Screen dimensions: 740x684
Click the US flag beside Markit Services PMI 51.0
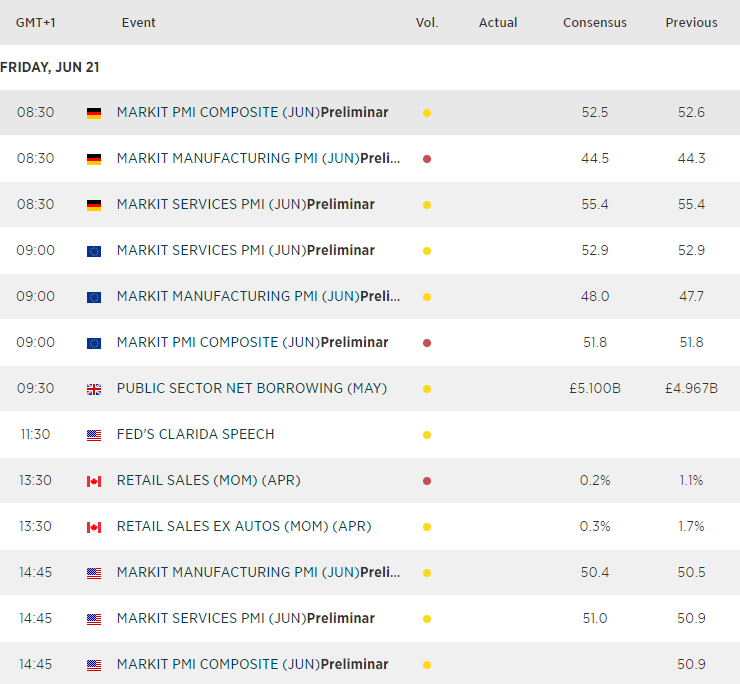click(94, 619)
